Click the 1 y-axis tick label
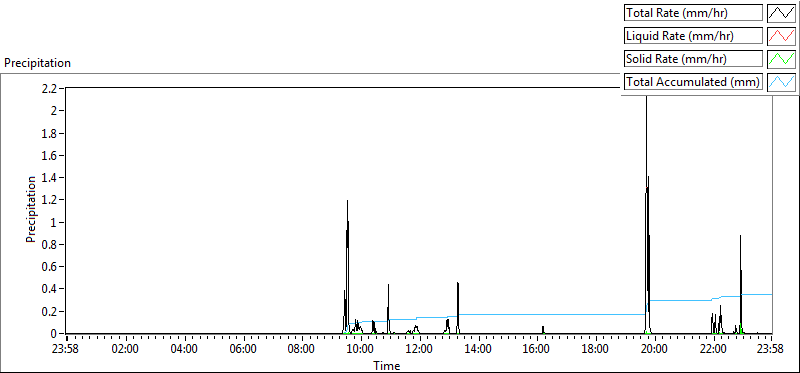This screenshot has height=373, width=800. pos(54,222)
